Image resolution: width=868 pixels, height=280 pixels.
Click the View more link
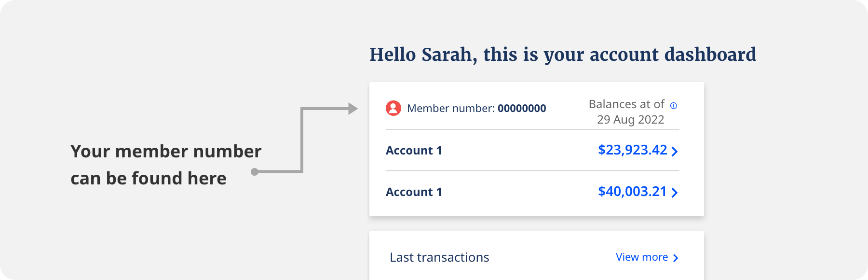(641, 257)
